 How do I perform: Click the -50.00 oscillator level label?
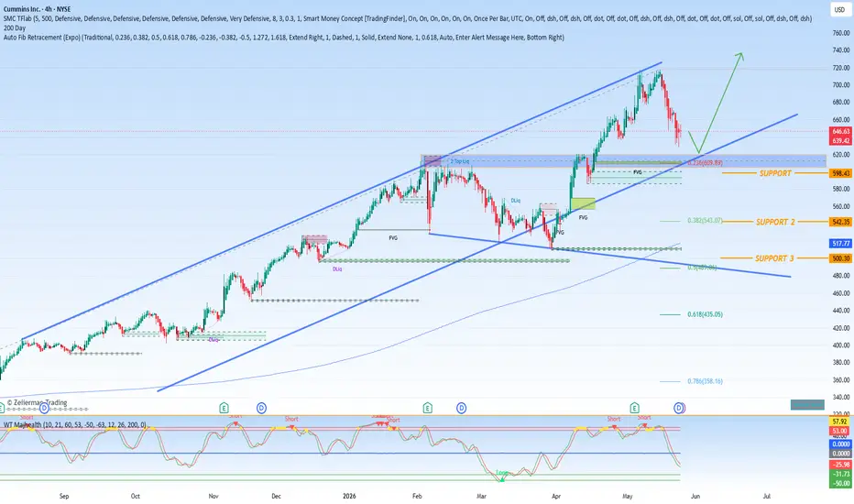point(840,483)
